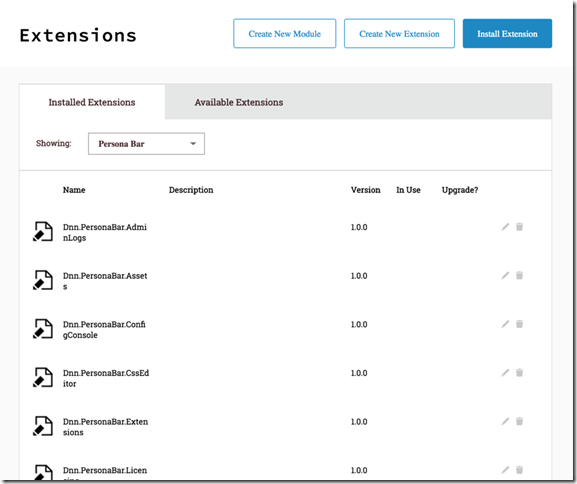Click the Extensions page title
The image size is (577, 484).
(x=78, y=35)
